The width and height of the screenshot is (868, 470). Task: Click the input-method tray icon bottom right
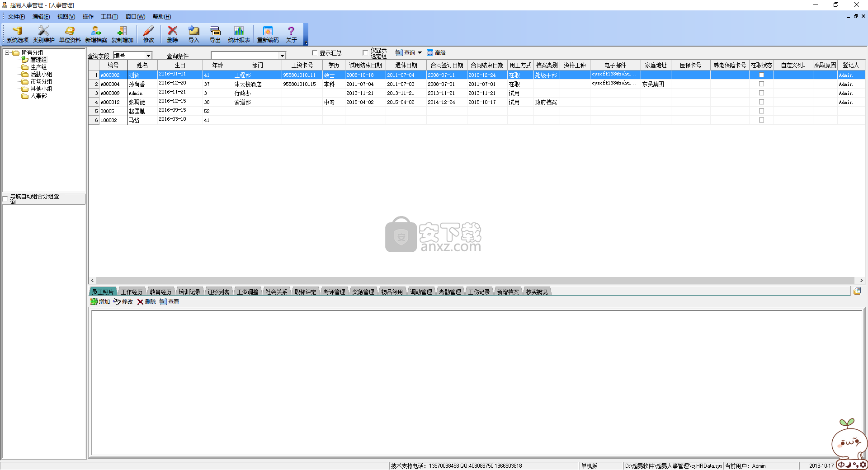tap(851, 465)
